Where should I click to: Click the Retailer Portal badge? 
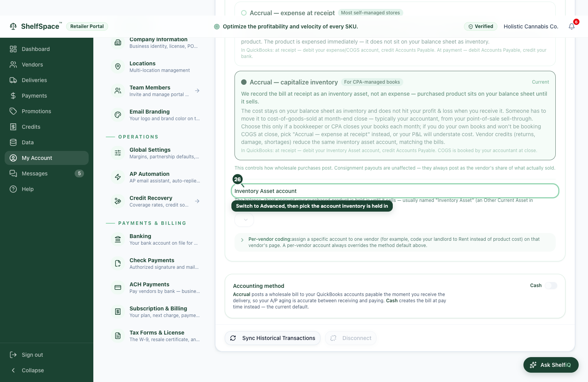[x=87, y=26]
